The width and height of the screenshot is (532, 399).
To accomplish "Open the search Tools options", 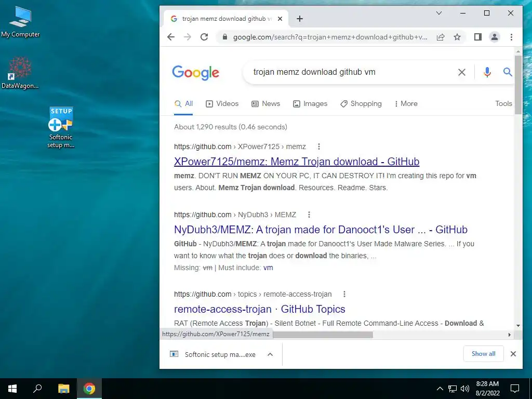I will (503, 103).
